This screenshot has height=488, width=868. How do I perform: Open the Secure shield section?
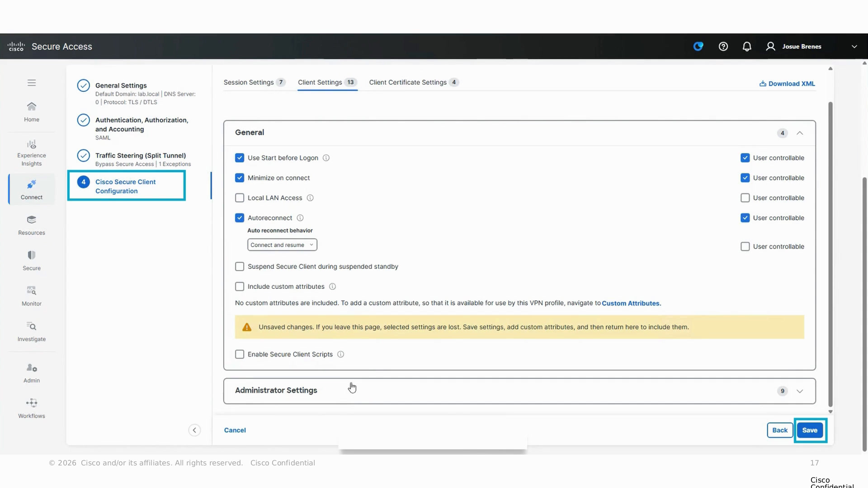[31, 261]
